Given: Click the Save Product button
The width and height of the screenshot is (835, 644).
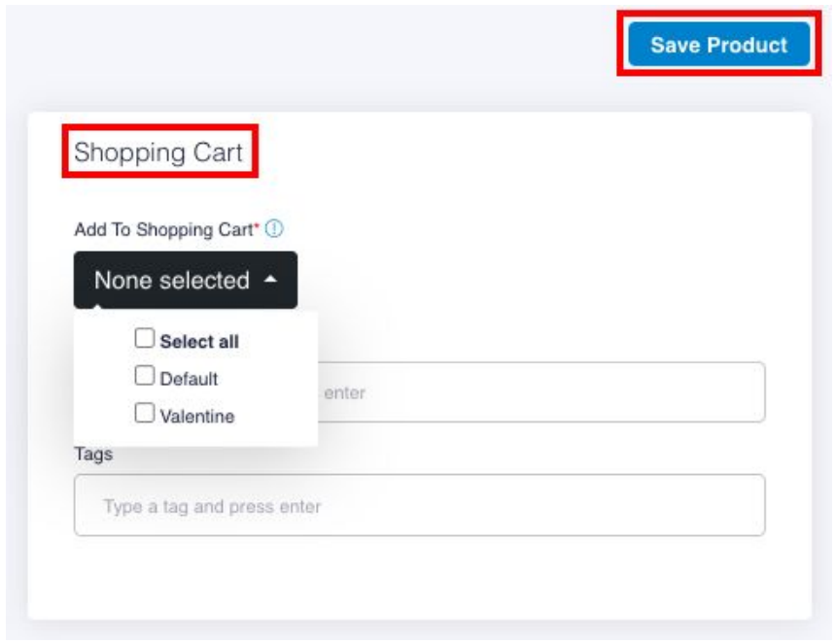Looking at the screenshot, I should point(718,44).
